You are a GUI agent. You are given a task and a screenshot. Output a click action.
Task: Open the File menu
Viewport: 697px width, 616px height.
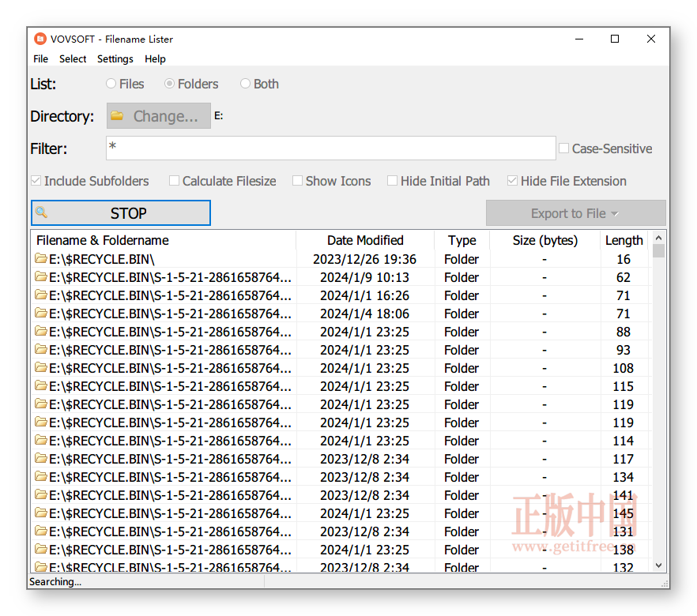[x=40, y=58]
